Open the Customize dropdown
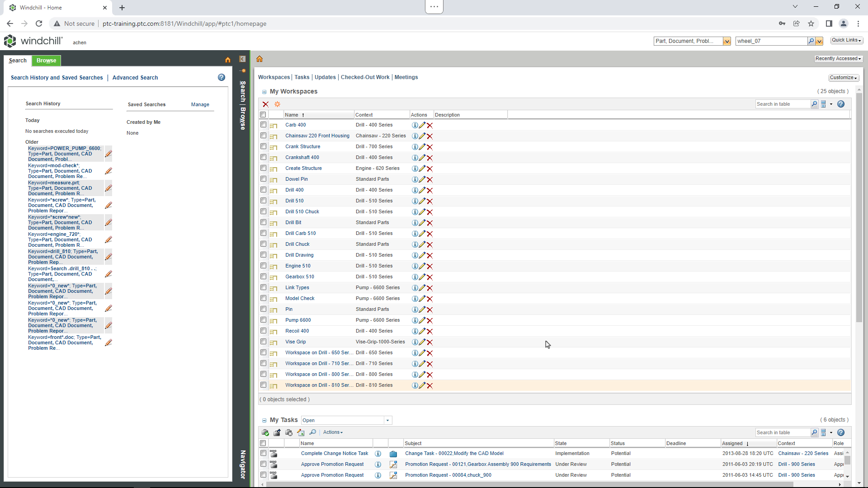868x488 pixels. click(x=843, y=78)
